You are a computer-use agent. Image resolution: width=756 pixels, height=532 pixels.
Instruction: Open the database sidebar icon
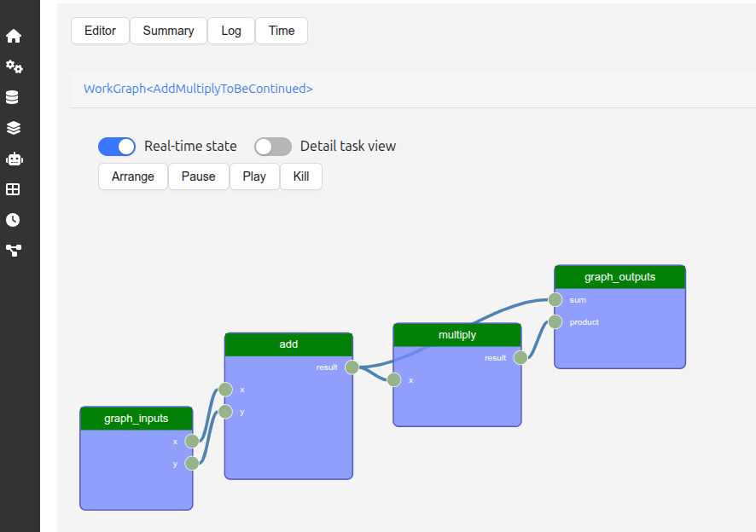point(12,97)
